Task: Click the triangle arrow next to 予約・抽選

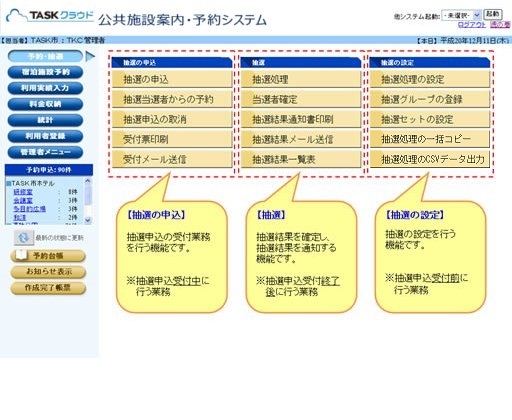Action: (x=90, y=56)
